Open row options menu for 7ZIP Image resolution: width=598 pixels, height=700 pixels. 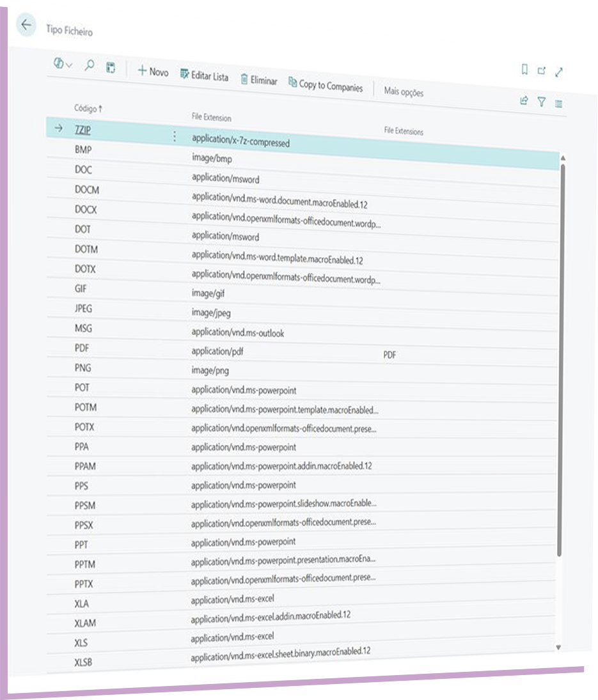[x=174, y=136]
